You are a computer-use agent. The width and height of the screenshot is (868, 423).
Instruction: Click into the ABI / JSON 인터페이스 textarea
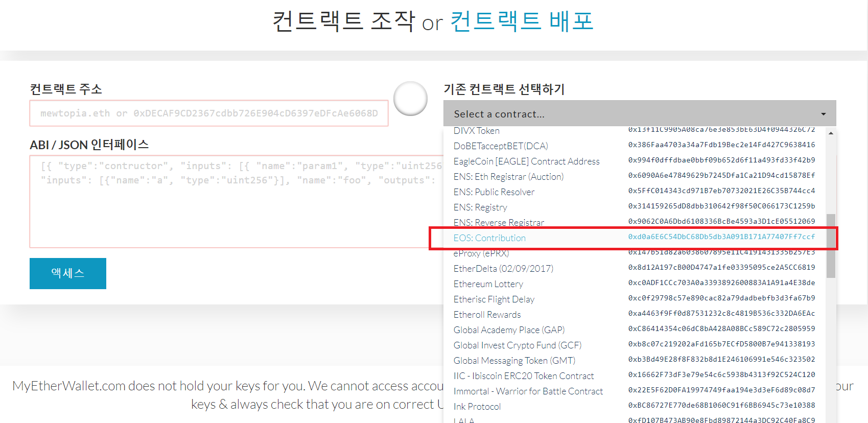pyautogui.click(x=237, y=201)
